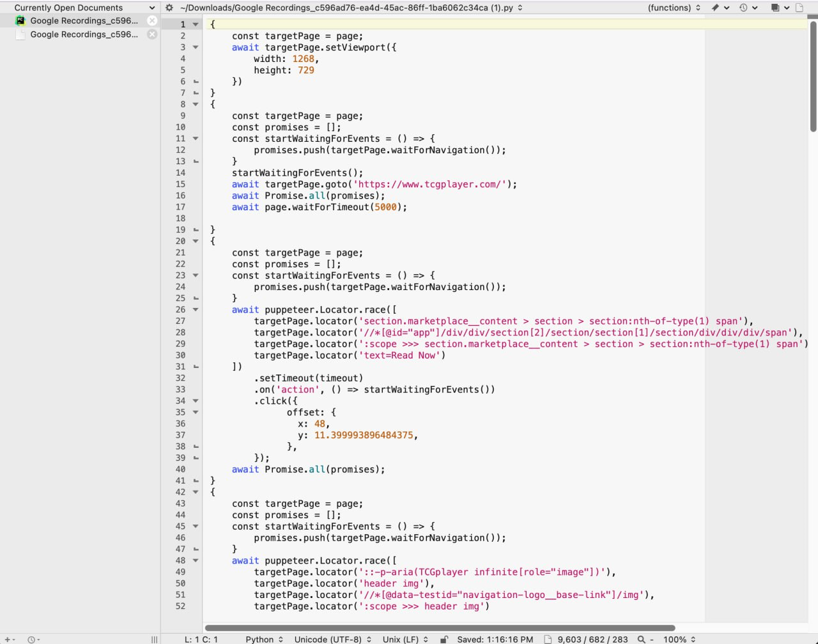Collapse the fold triangle at line 35
The height and width of the screenshot is (644, 818).
(x=196, y=412)
